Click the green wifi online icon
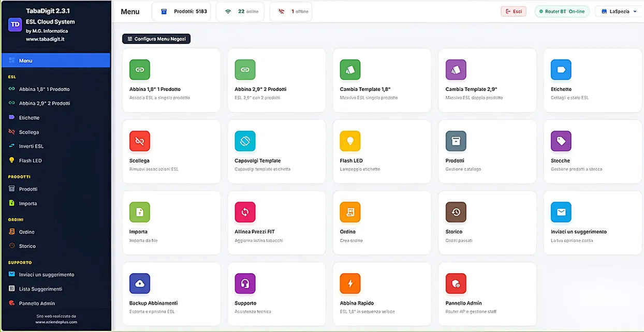Image resolution: width=644 pixels, height=332 pixels. click(x=228, y=11)
